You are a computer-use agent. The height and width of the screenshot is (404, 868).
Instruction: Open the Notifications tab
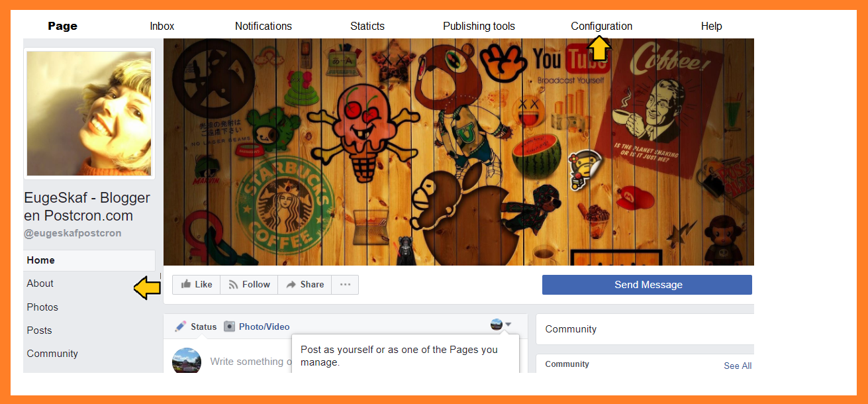point(263,26)
